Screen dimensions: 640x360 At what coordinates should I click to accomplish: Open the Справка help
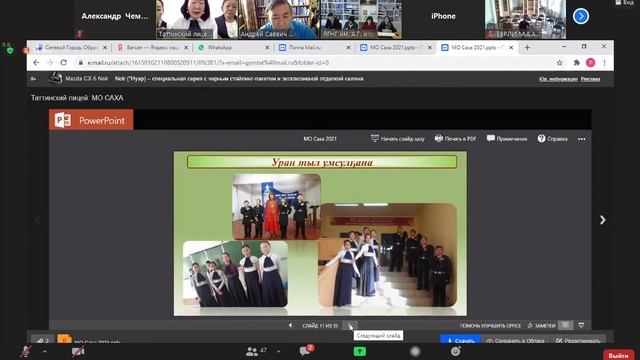click(x=552, y=139)
